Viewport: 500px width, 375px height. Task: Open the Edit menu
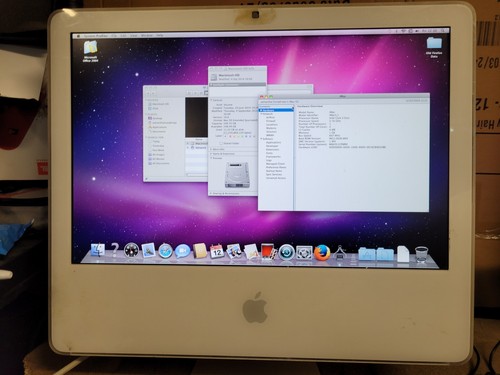click(124, 35)
